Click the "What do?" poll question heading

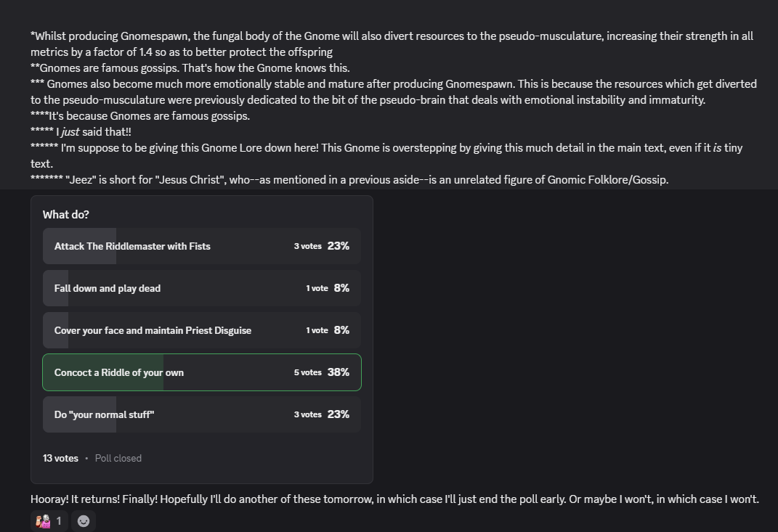[66, 214]
